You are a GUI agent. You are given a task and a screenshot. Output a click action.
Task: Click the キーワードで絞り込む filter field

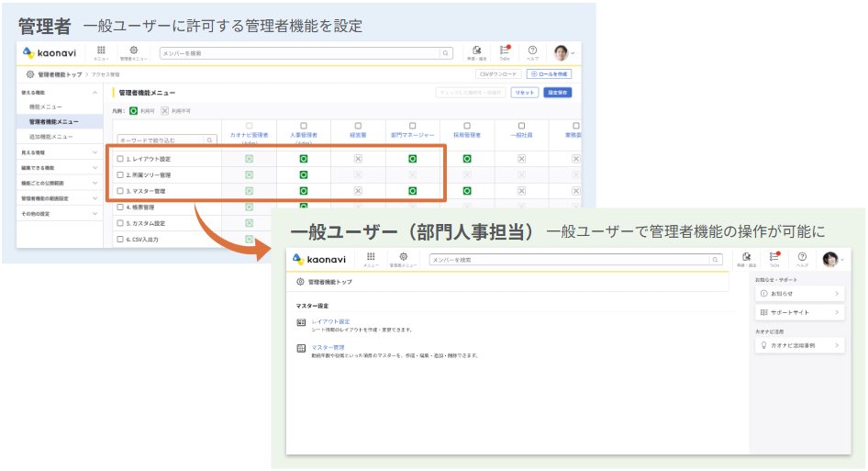pyautogui.click(x=161, y=140)
